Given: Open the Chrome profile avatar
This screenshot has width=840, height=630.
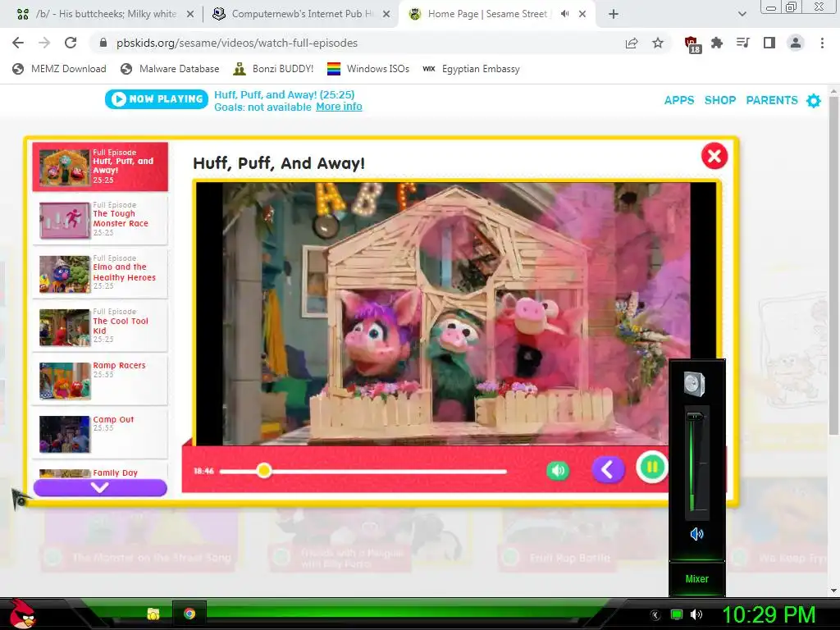Looking at the screenshot, I should click(796, 43).
